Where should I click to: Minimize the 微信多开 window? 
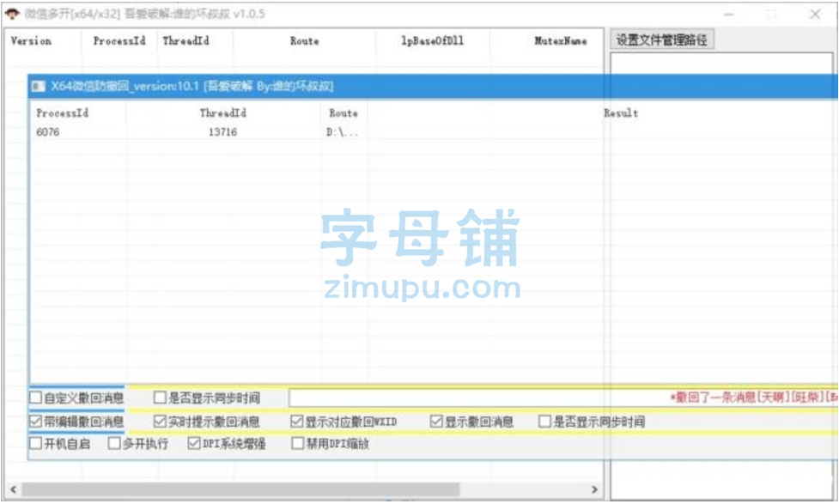[x=729, y=15]
